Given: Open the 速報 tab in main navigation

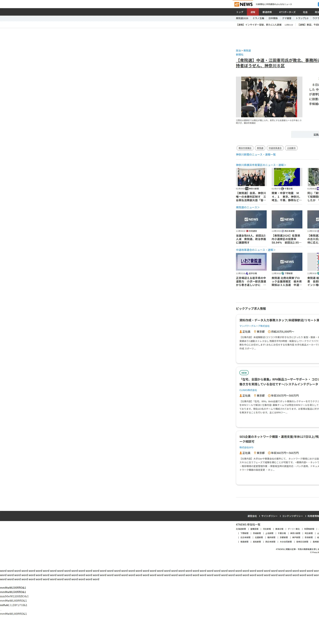Looking at the screenshot, I should [x=253, y=12].
